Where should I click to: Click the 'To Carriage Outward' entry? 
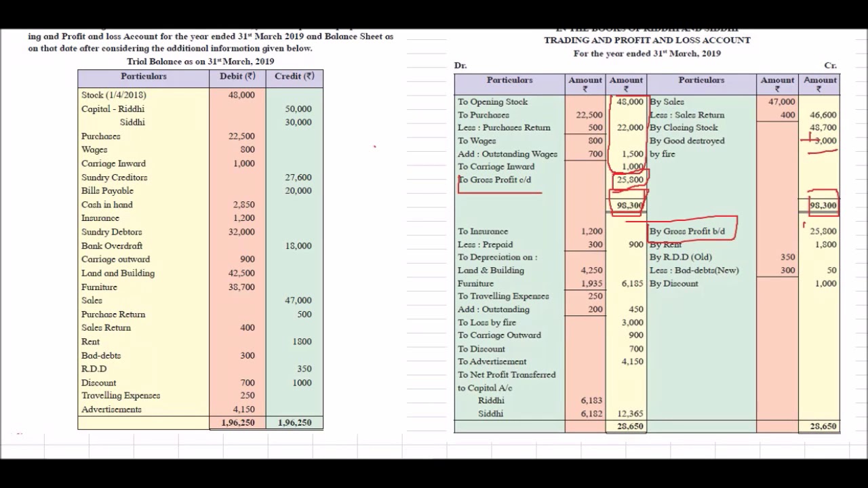pyautogui.click(x=499, y=335)
